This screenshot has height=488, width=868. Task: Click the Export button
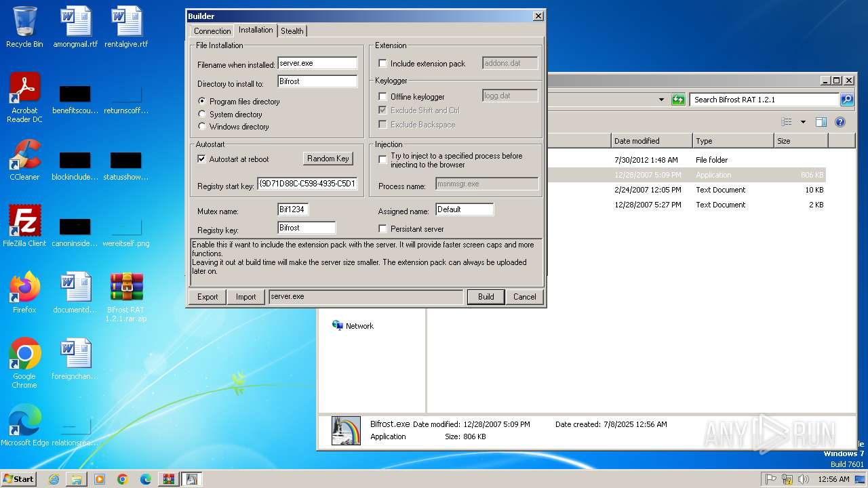[208, 297]
